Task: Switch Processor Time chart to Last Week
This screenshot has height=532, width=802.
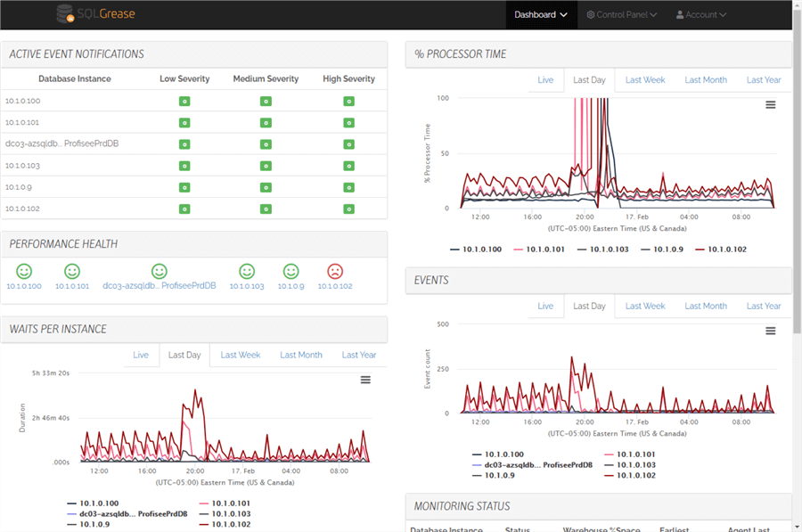Action: (x=645, y=79)
